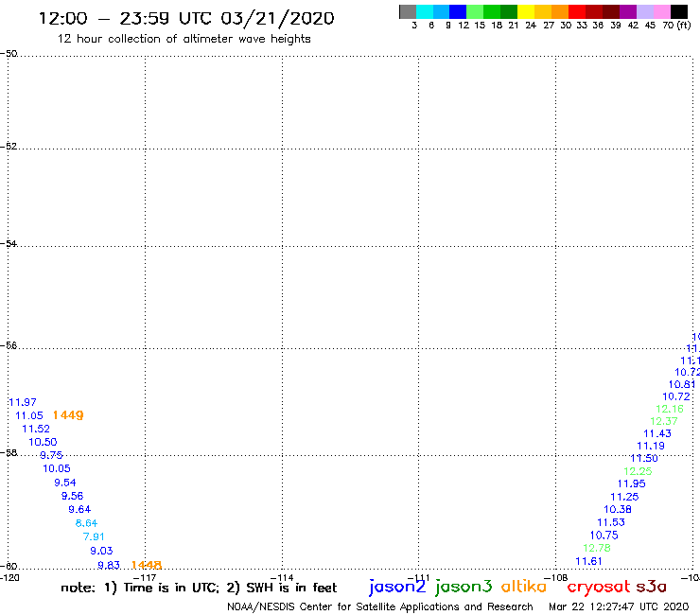Click the 70 (ft) scale label
This screenshot has width=700, height=615.
[x=676, y=25]
